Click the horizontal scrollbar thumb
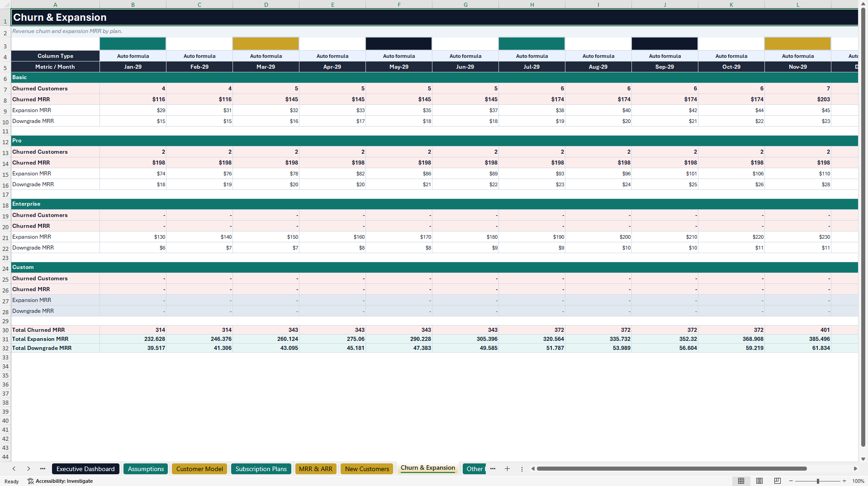This screenshot has width=868, height=486. coord(672,469)
